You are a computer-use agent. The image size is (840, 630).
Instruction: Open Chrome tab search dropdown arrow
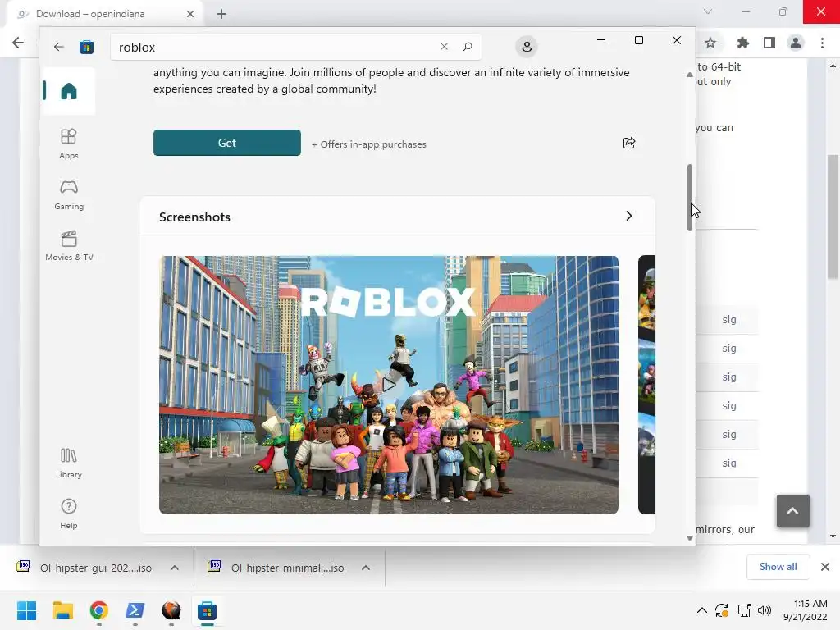coord(708,11)
